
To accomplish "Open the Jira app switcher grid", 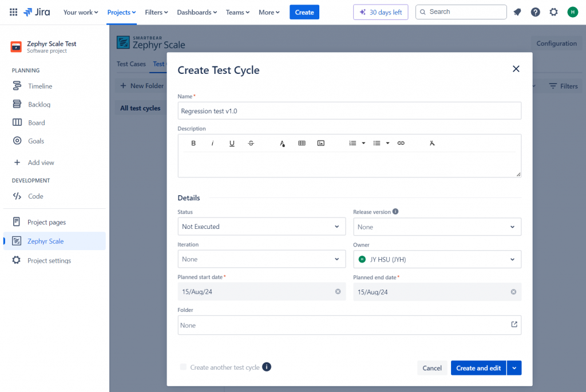I will coord(14,12).
